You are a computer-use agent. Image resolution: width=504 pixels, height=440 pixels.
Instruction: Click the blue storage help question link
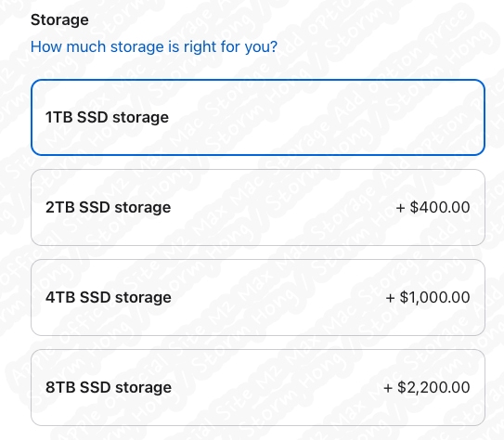tap(154, 47)
